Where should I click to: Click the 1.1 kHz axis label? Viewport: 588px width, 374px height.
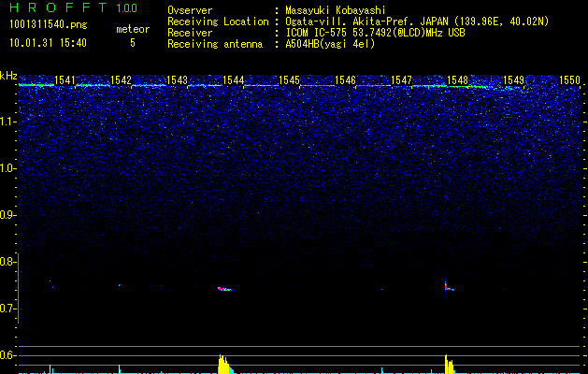pos(8,122)
